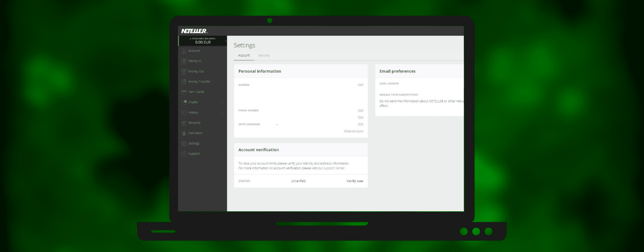Image resolution: width=644 pixels, height=252 pixels.
Task: Click the Settings gear icon in sidebar
Action: tap(184, 143)
